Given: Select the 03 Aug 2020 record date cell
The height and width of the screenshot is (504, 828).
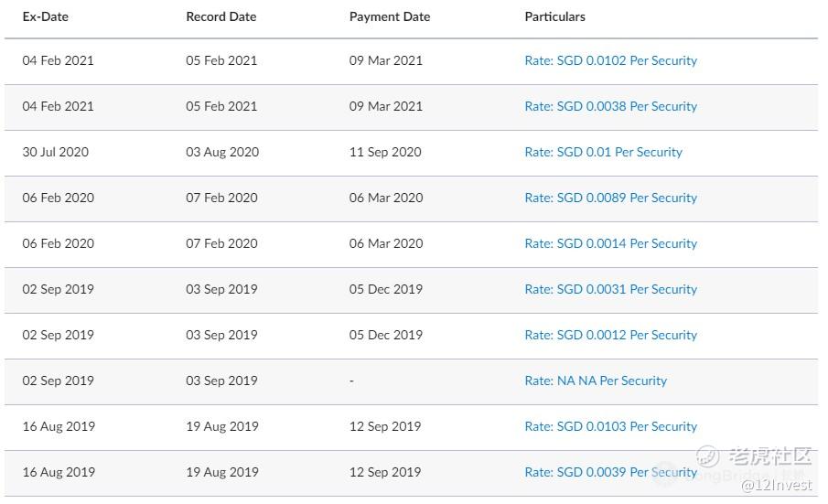Looking at the screenshot, I should click(x=222, y=152).
